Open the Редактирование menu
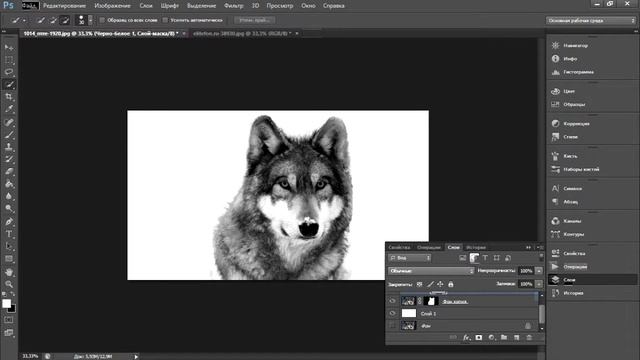The image size is (640, 360). [64, 6]
